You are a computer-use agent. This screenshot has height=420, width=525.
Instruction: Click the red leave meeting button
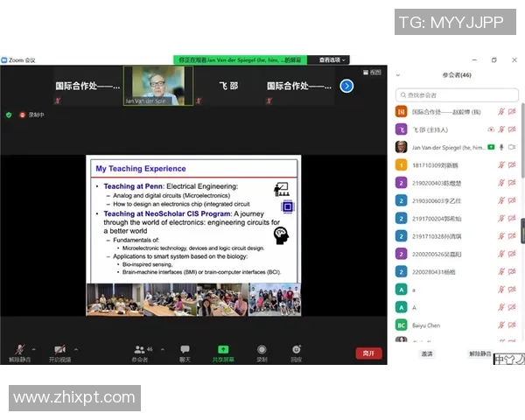click(368, 353)
